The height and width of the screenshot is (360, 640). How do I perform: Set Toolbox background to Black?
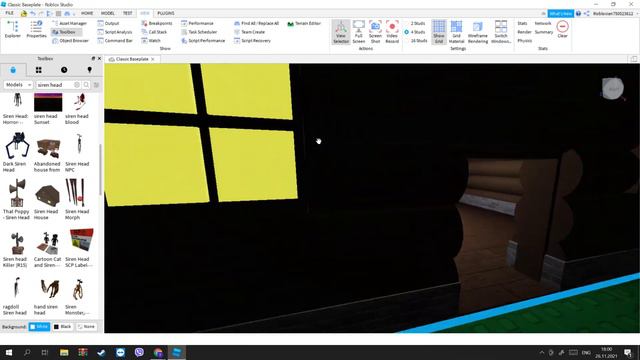tap(62, 327)
